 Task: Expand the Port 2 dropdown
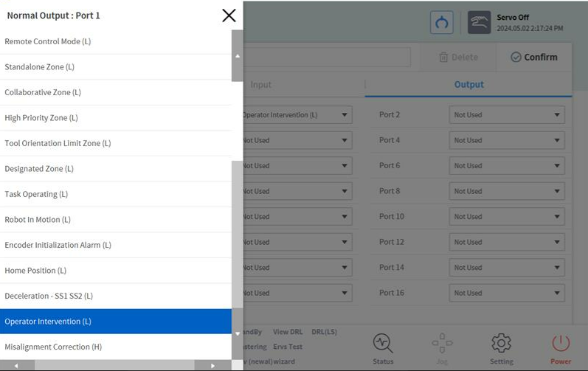pos(507,115)
